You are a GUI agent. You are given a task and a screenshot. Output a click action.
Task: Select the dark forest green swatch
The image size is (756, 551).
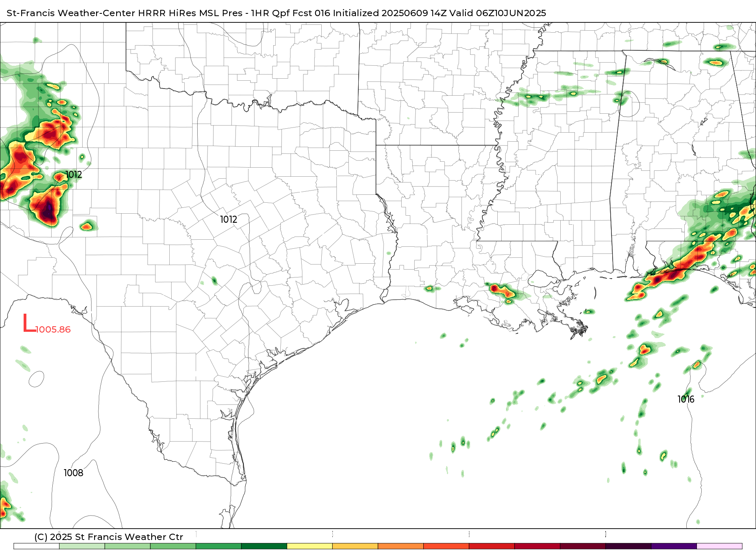point(264,546)
